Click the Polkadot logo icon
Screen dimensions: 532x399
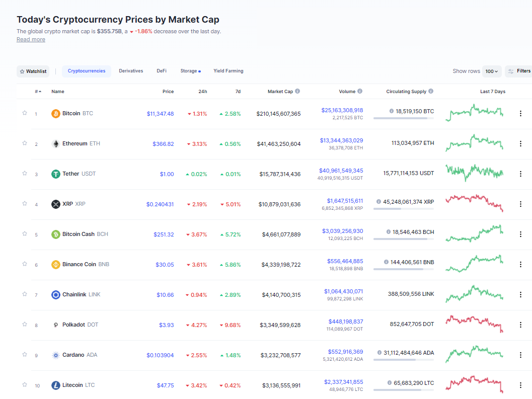56,325
